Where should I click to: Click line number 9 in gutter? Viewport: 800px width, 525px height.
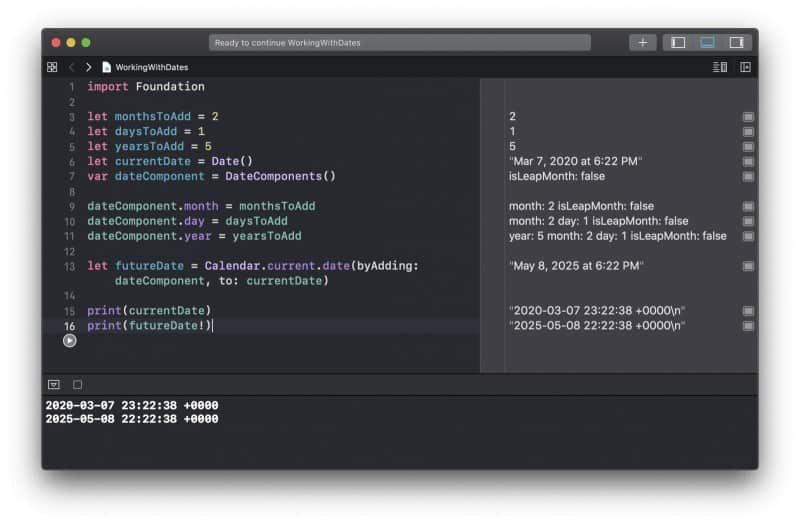71,207
